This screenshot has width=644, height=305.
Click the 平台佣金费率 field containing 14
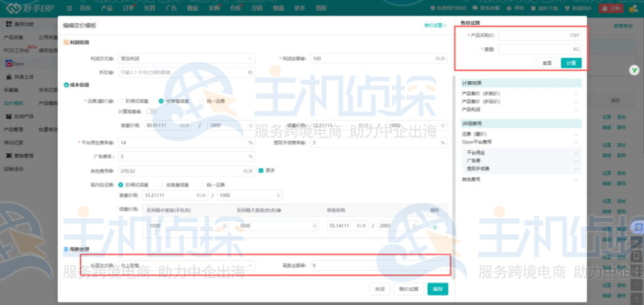186,143
